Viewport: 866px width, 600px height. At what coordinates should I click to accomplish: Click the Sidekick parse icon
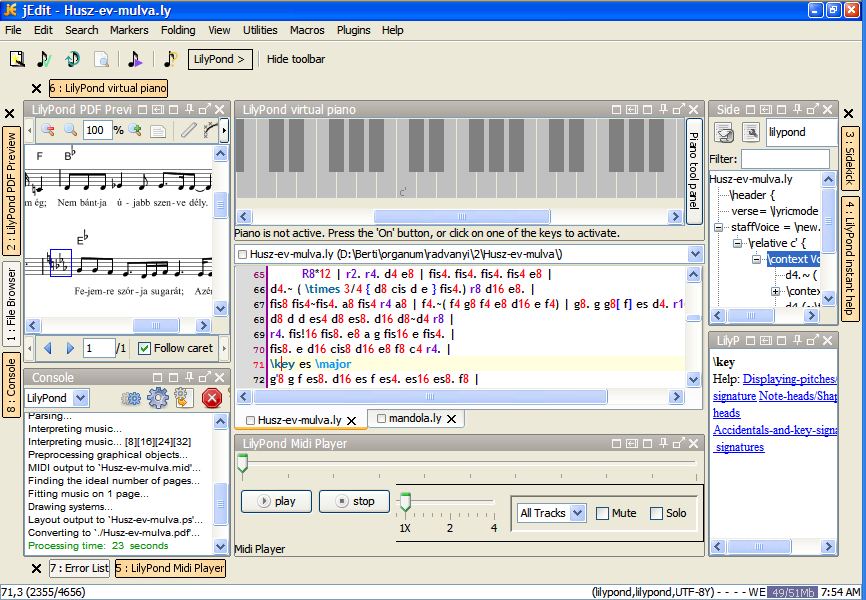coord(725,132)
